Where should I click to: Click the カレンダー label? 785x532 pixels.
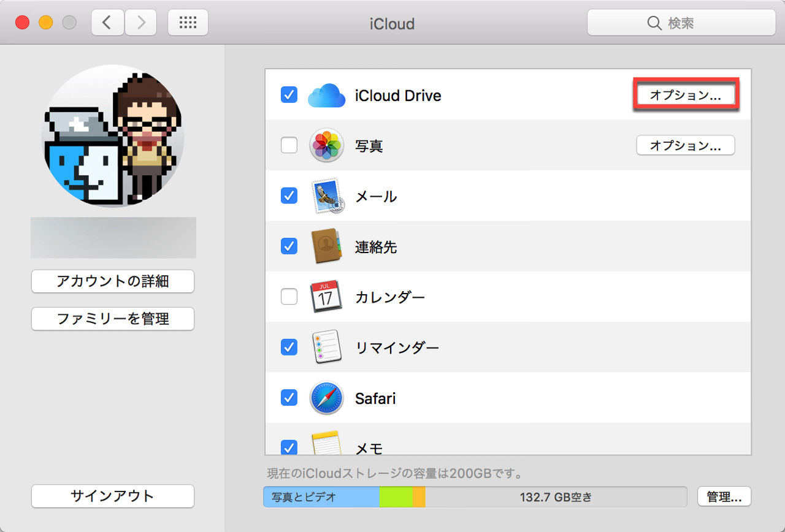390,297
